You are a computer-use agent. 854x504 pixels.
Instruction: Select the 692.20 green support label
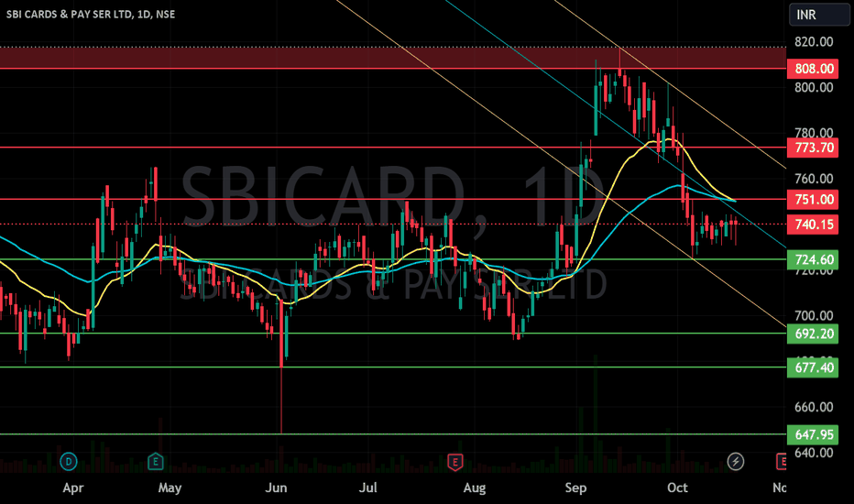pyautogui.click(x=813, y=334)
